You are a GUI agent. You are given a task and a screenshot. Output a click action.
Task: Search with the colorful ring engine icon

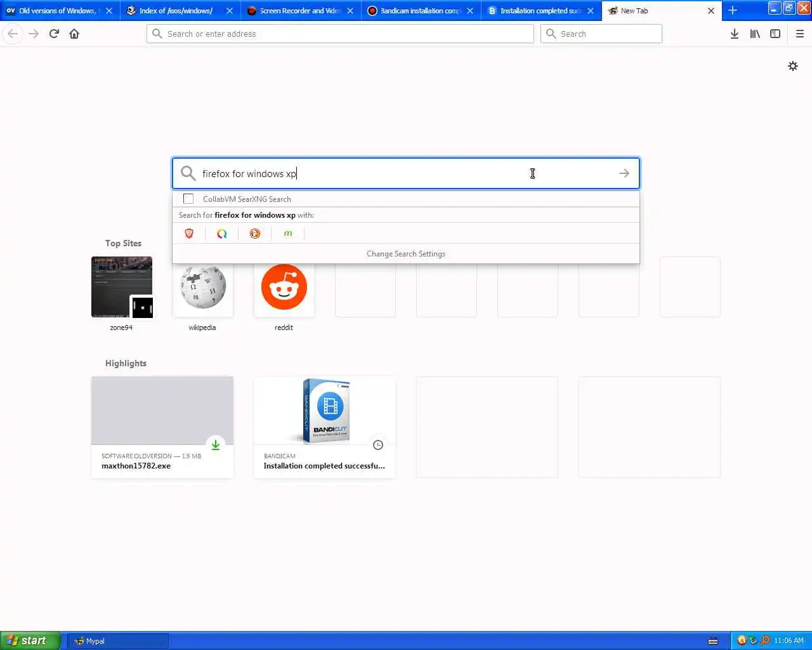222,234
